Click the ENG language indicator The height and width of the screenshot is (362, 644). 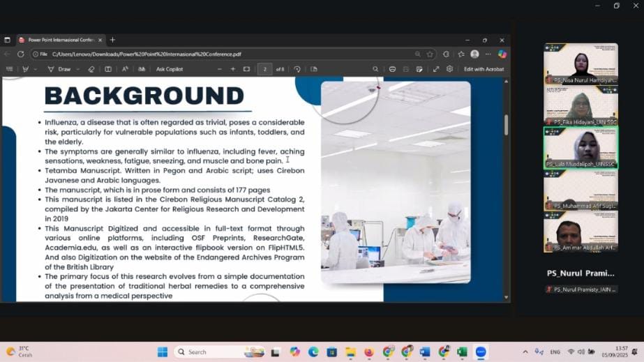(x=555, y=352)
